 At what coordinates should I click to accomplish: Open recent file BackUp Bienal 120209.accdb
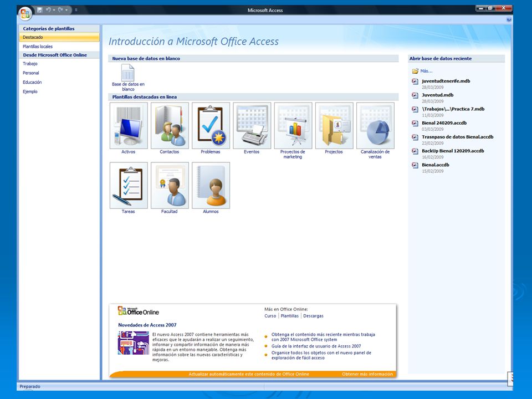tap(453, 151)
